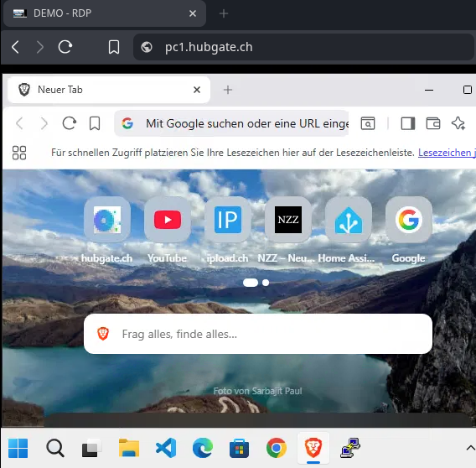Switch to second top sites page dot
Screen dimensions: 476x468
coord(266,283)
